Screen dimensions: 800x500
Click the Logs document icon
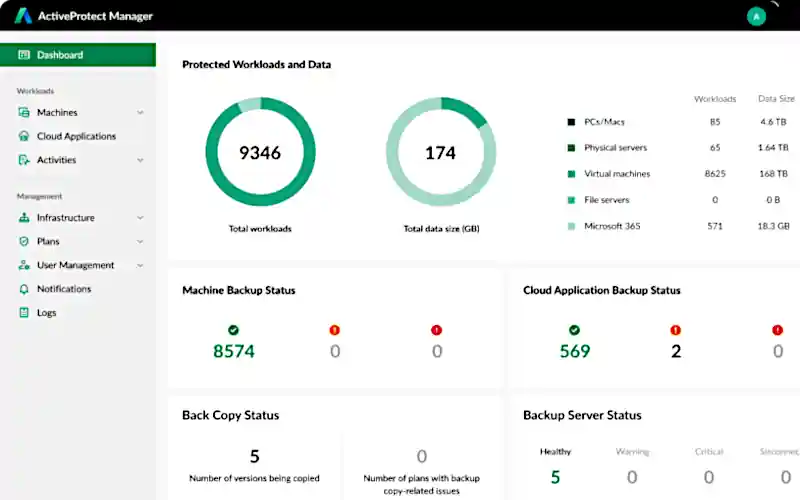pyautogui.click(x=23, y=312)
